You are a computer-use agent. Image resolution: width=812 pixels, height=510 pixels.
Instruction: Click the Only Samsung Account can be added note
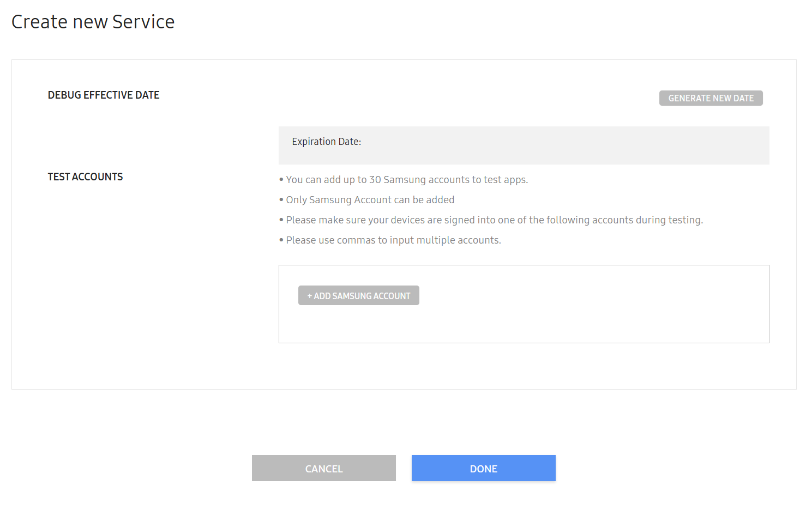click(x=370, y=200)
